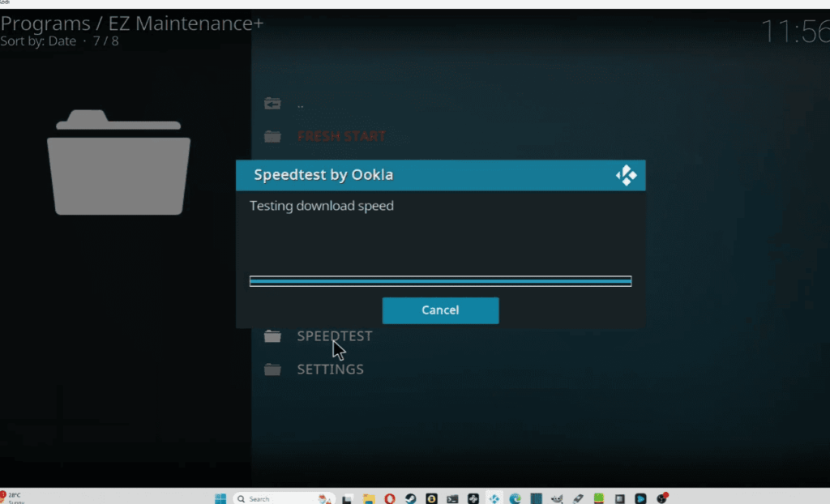This screenshot has width=830, height=504.
Task: Open the GIMP icon in the taskbar
Action: point(557,498)
